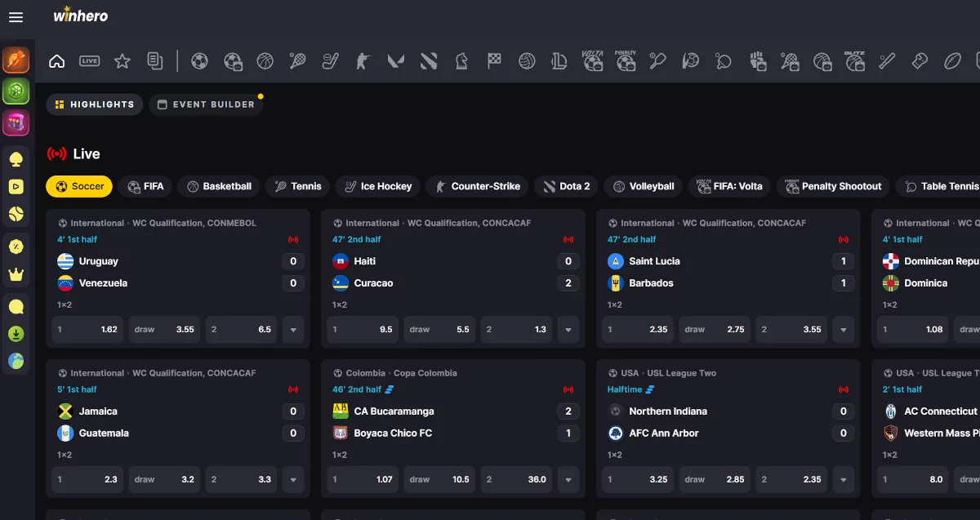Select the Volleyball live filter chip
Screen dimensions: 980x520
tap(644, 186)
